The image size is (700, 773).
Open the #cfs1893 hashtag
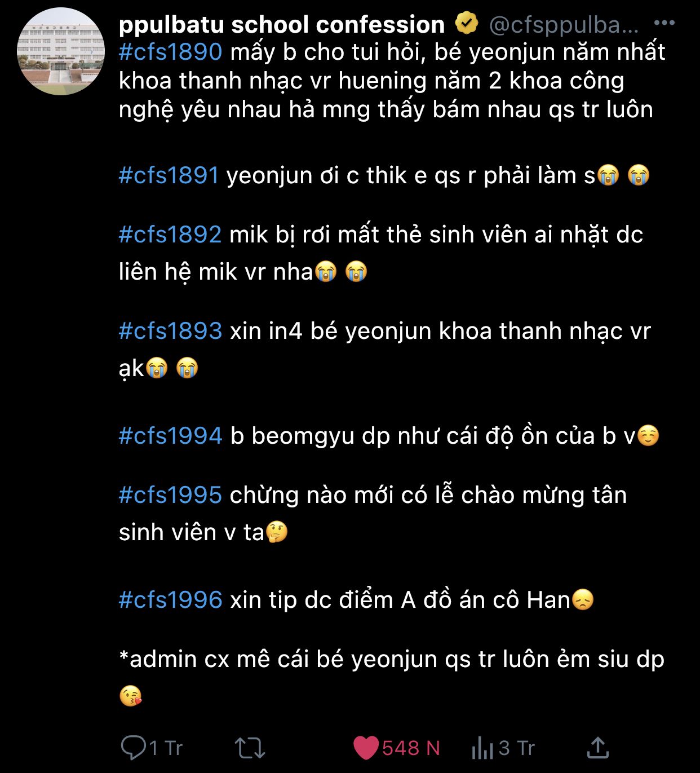[x=170, y=331]
